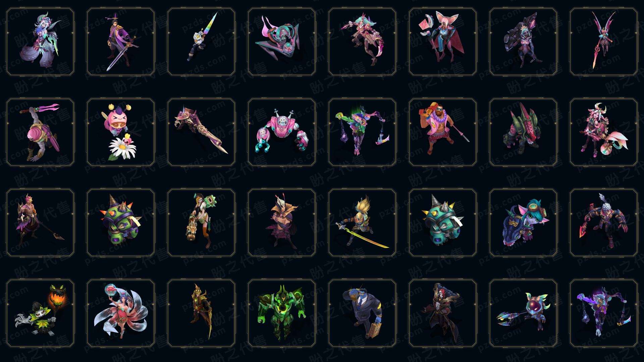The image size is (644, 362).
Task: Open the Tristana riding blue dragon skin
Action: pos(523,223)
